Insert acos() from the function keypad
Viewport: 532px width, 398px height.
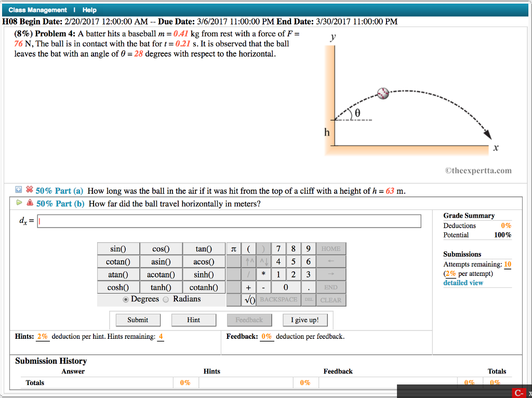204,261
